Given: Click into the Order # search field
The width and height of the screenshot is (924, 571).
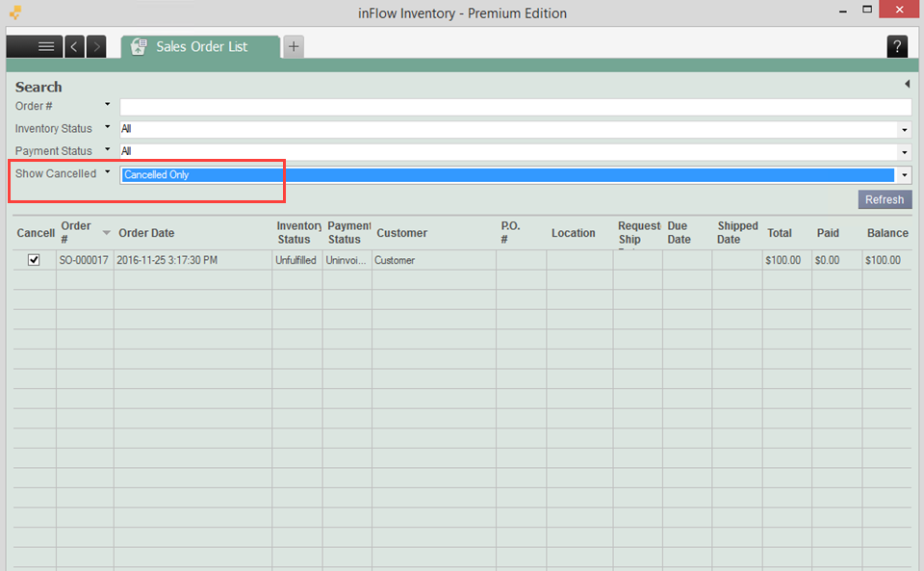Looking at the screenshot, I should click(516, 107).
